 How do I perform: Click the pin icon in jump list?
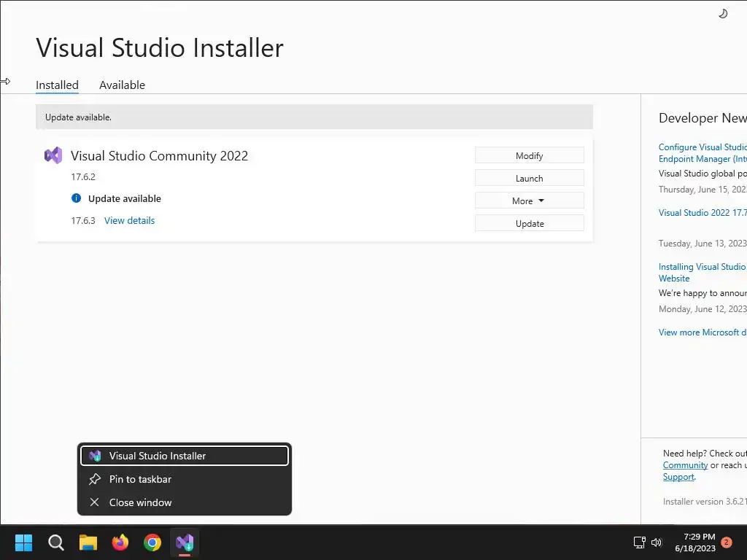point(95,479)
